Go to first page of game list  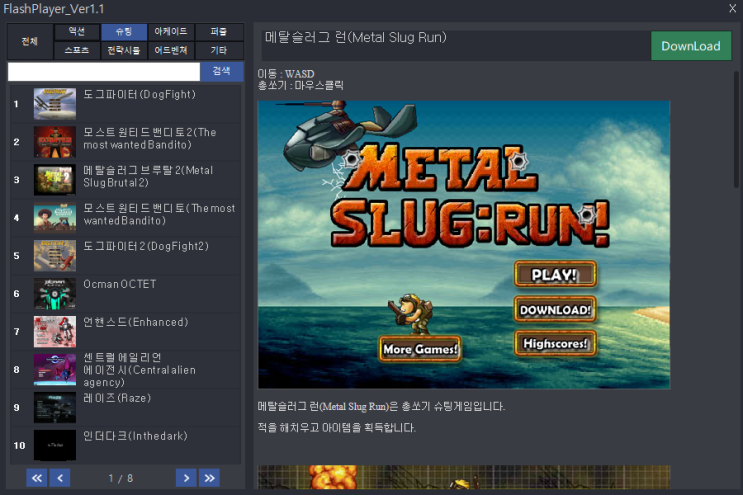click(36, 477)
